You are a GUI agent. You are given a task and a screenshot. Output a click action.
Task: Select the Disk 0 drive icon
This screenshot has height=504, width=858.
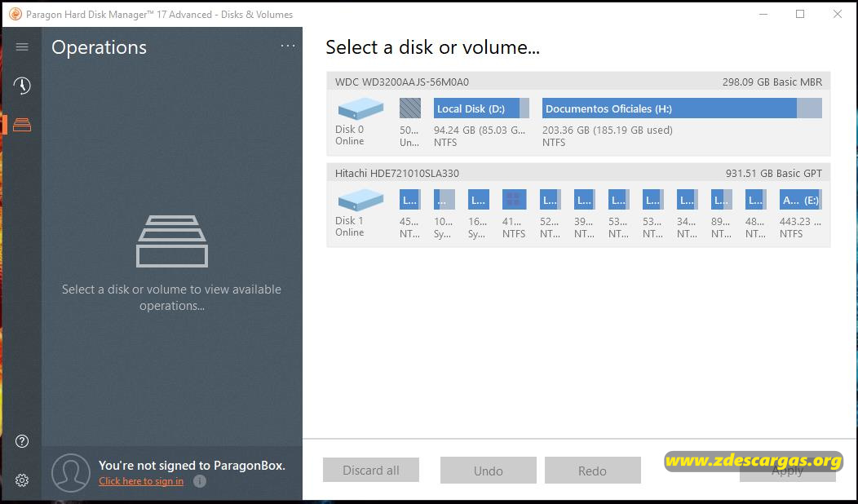coord(360,108)
